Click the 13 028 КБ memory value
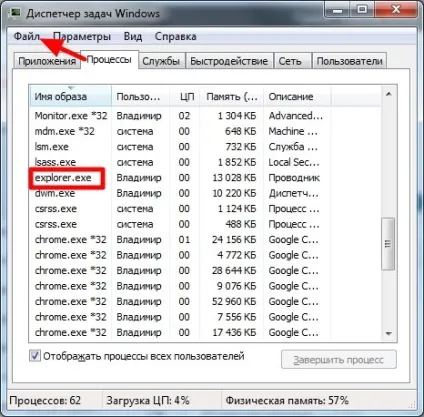The image size is (424, 417). 234,178
